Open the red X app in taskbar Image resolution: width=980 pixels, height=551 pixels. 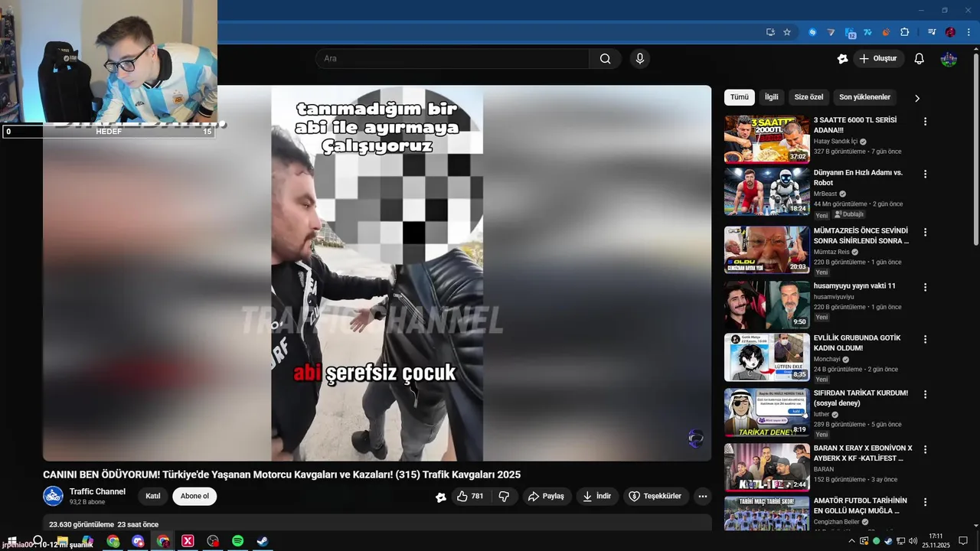click(x=188, y=541)
